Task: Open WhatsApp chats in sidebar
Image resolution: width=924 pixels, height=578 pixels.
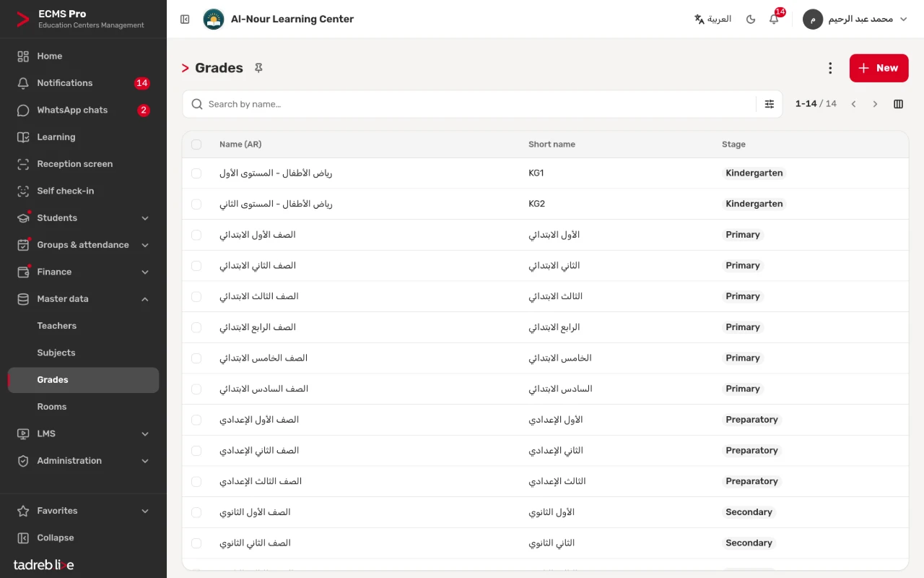Action: pos(83,110)
